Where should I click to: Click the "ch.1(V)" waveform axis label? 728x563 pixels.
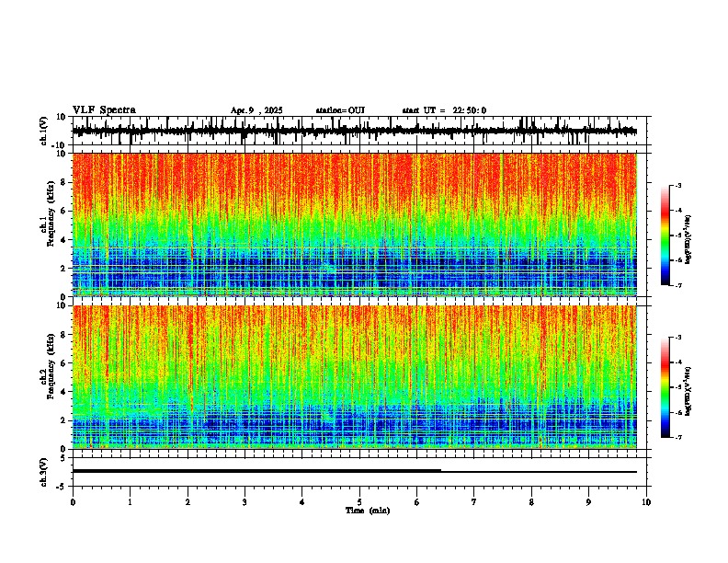click(44, 131)
